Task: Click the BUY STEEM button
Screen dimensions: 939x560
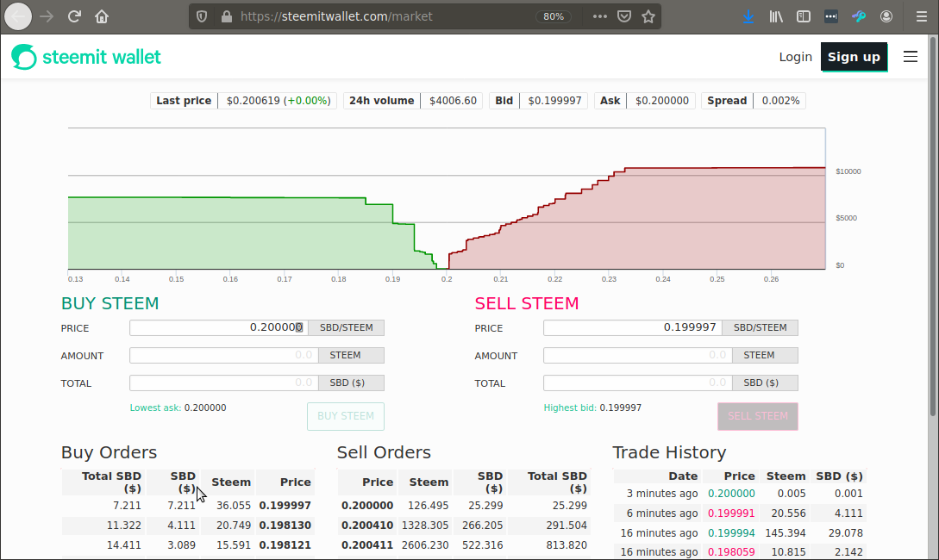Action: (x=346, y=416)
